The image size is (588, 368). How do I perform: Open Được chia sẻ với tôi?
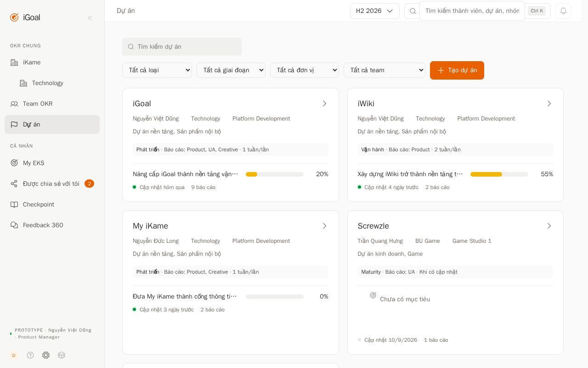[52, 184]
